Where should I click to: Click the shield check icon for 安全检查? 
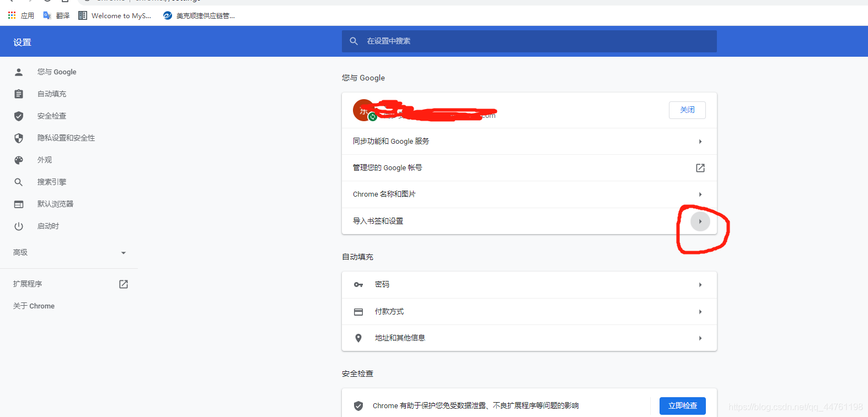click(x=19, y=116)
